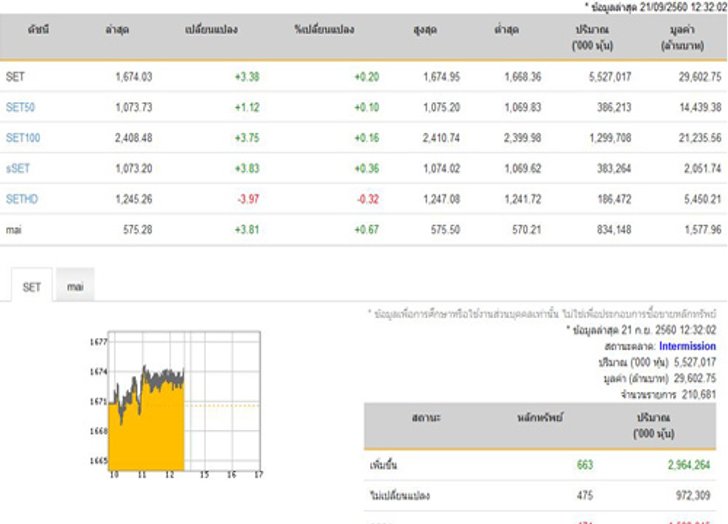
Task: Click SET low value 1,668.36
Action: coord(523,77)
